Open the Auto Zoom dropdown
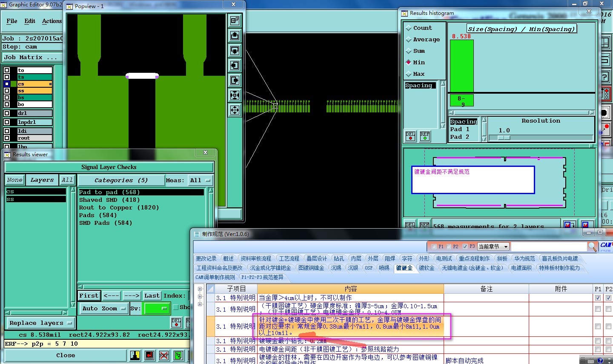This screenshot has height=364, width=613. [104, 308]
